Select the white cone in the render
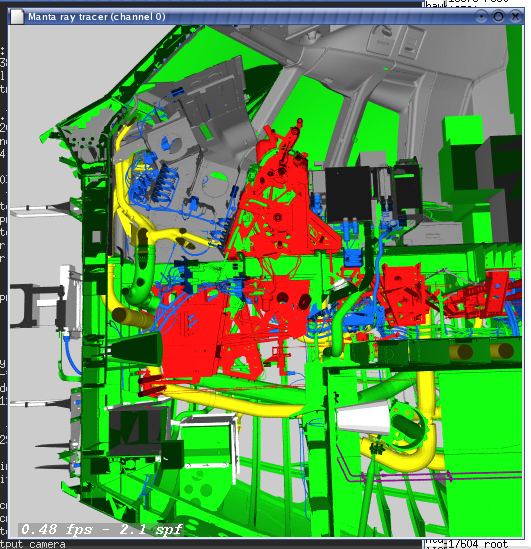 click(x=363, y=418)
